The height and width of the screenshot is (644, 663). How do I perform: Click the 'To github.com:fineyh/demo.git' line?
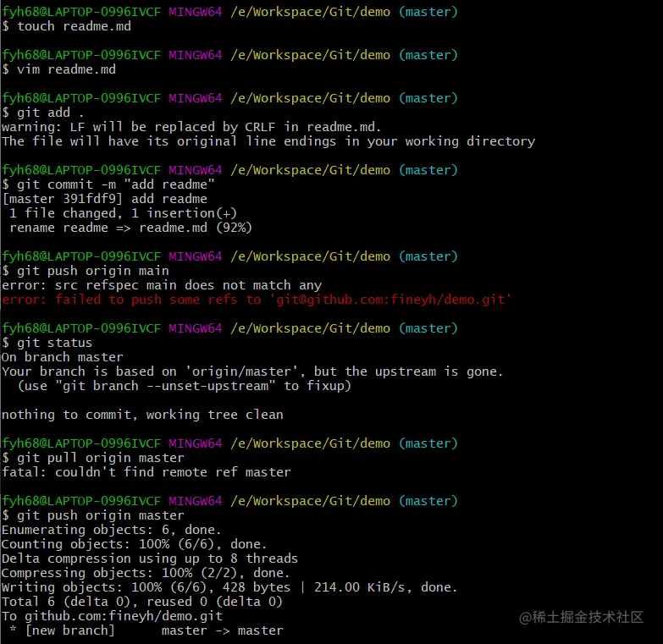pos(112,616)
